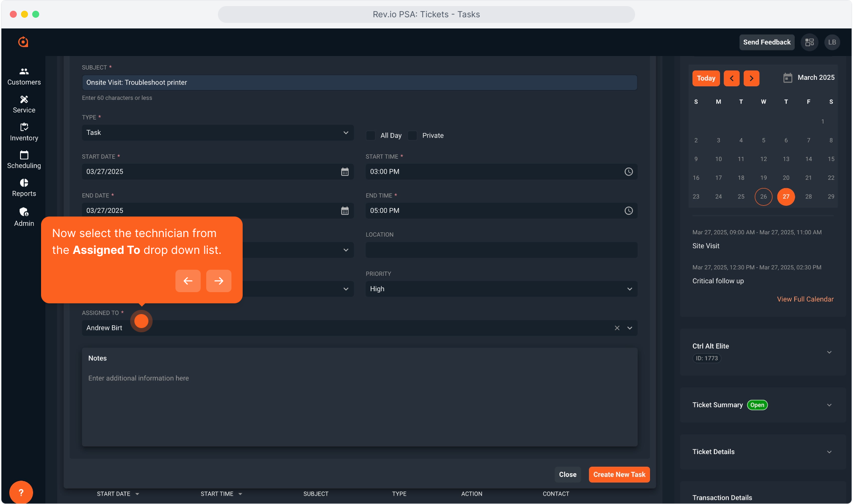Check the Private checkbox
Viewport: 853px width, 504px height.
tap(413, 136)
